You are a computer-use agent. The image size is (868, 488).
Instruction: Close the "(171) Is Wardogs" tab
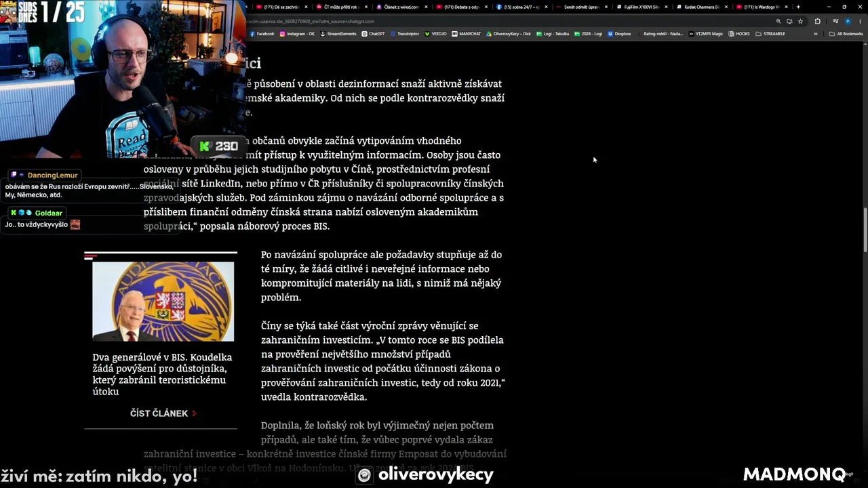coord(786,7)
